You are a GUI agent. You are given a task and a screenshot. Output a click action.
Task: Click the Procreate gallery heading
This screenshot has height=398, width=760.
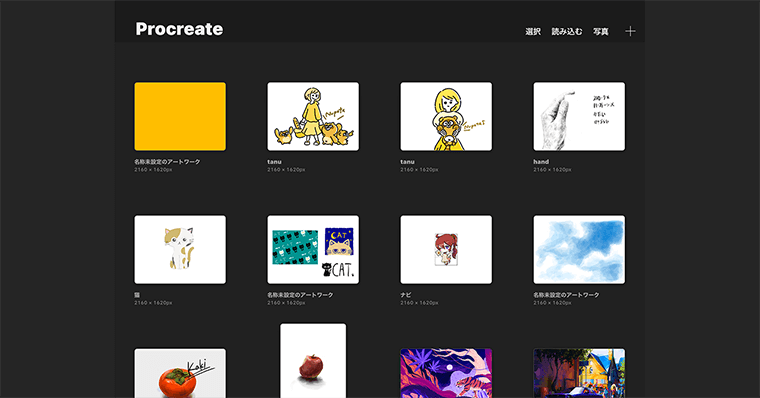point(179,29)
